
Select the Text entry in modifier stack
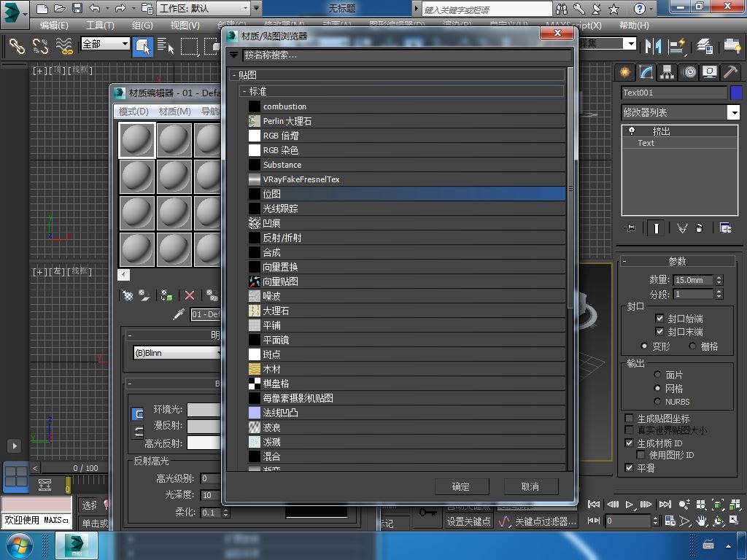(646, 143)
